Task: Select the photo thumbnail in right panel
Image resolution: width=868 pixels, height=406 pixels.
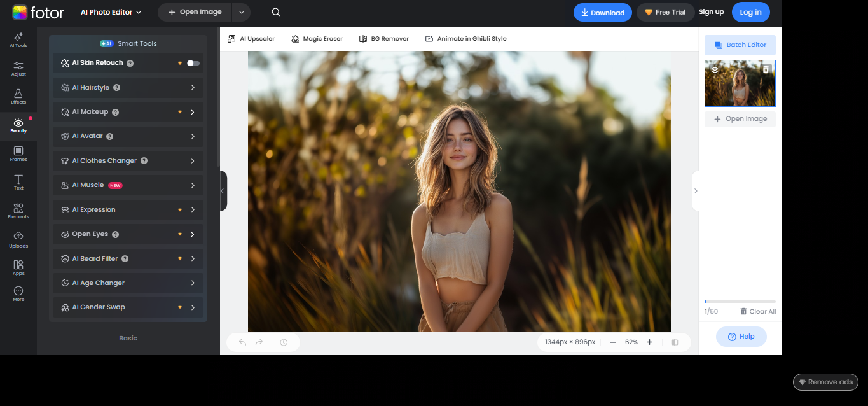Action: coord(740,83)
